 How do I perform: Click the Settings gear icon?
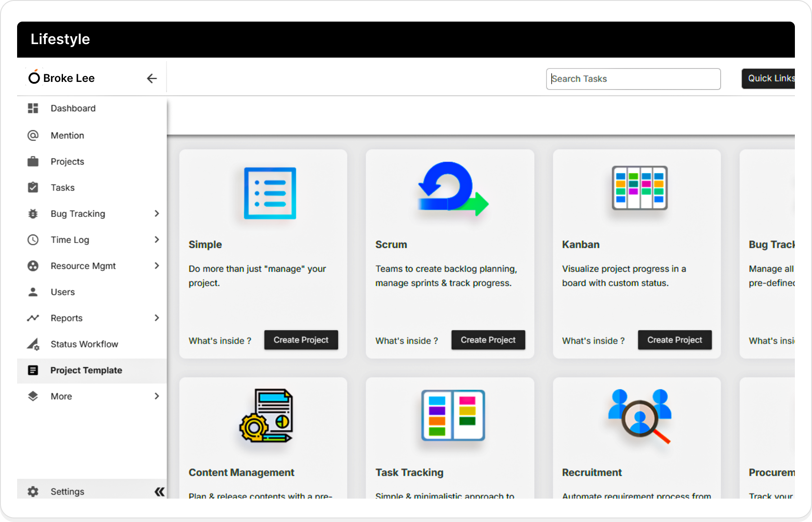coord(33,491)
